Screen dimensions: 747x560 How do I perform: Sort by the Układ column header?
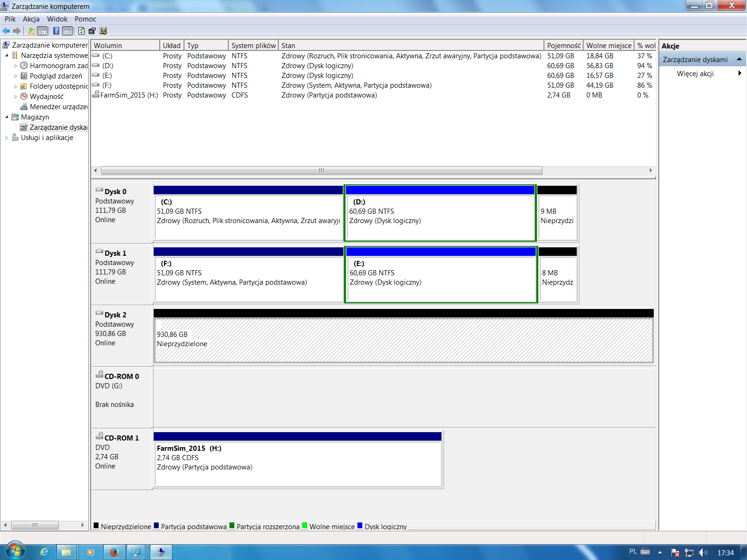click(172, 45)
